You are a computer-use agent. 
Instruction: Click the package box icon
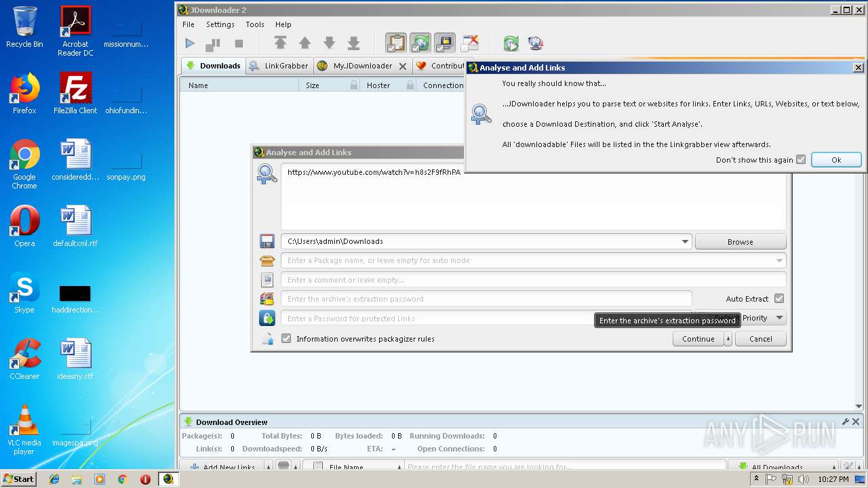pyautogui.click(x=267, y=260)
